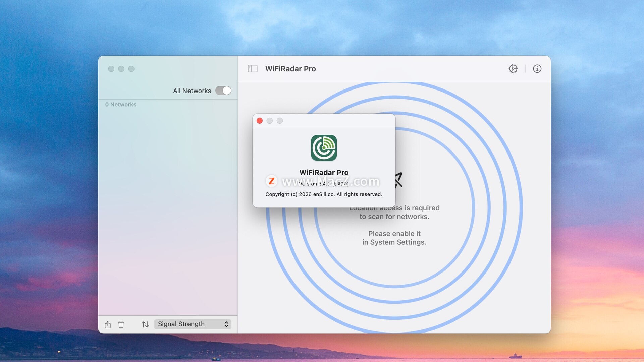Click the WiFiRadar Pro app logo
644x362 pixels.
click(x=324, y=148)
